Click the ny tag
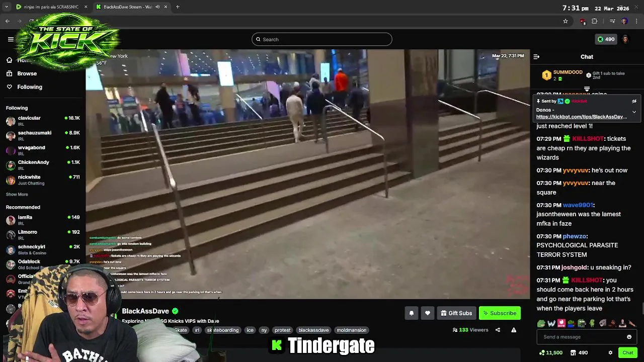644x362 pixels. (264, 330)
